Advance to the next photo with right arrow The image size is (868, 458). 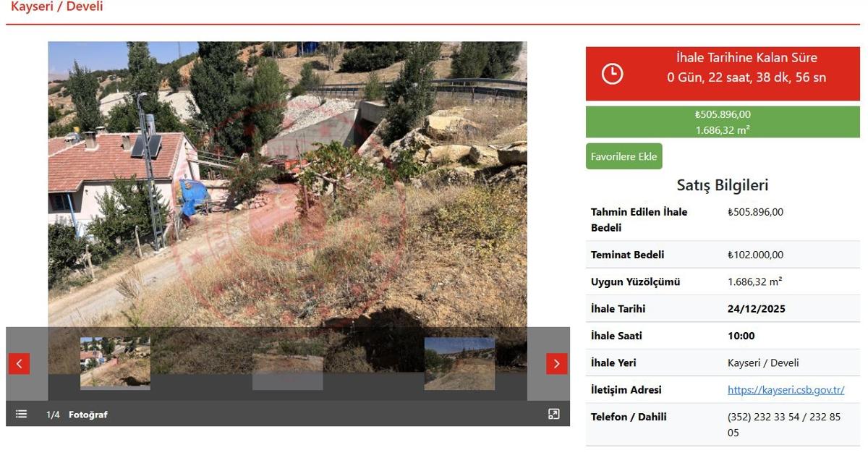[x=556, y=363]
